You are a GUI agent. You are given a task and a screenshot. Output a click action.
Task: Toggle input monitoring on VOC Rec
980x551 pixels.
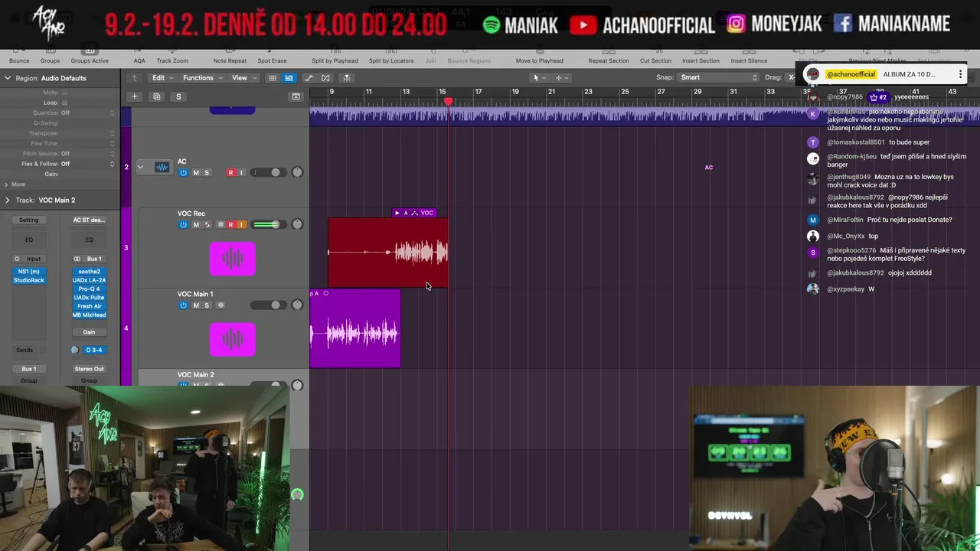[x=241, y=225]
